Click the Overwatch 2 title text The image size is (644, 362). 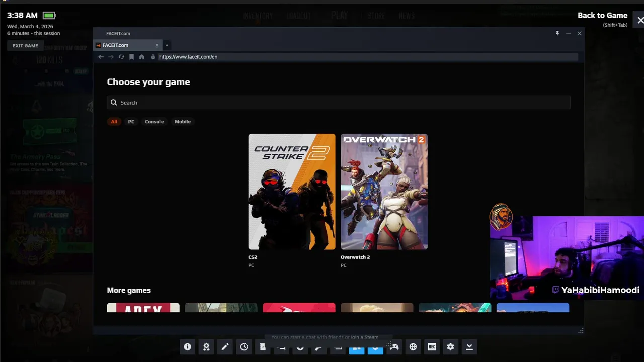click(x=355, y=257)
